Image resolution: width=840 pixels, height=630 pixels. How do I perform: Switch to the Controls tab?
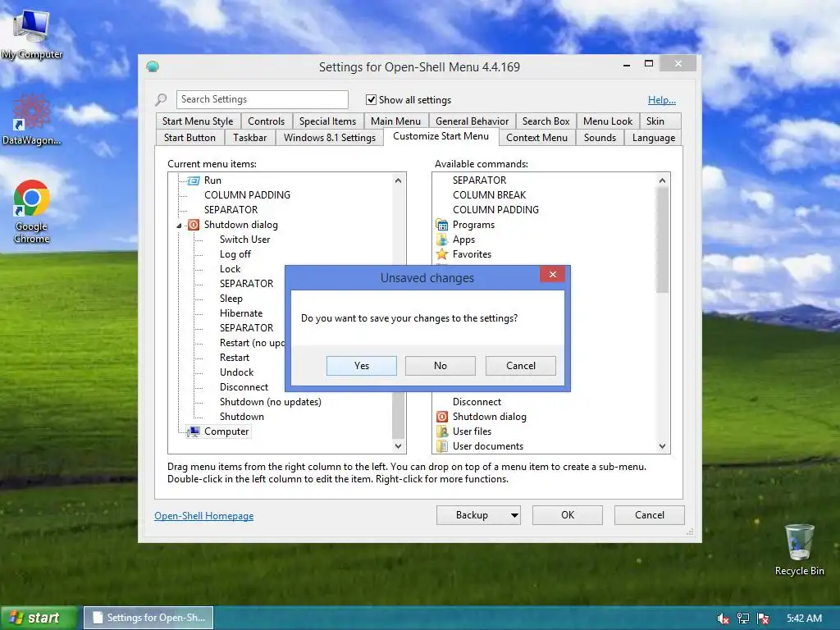(x=267, y=121)
